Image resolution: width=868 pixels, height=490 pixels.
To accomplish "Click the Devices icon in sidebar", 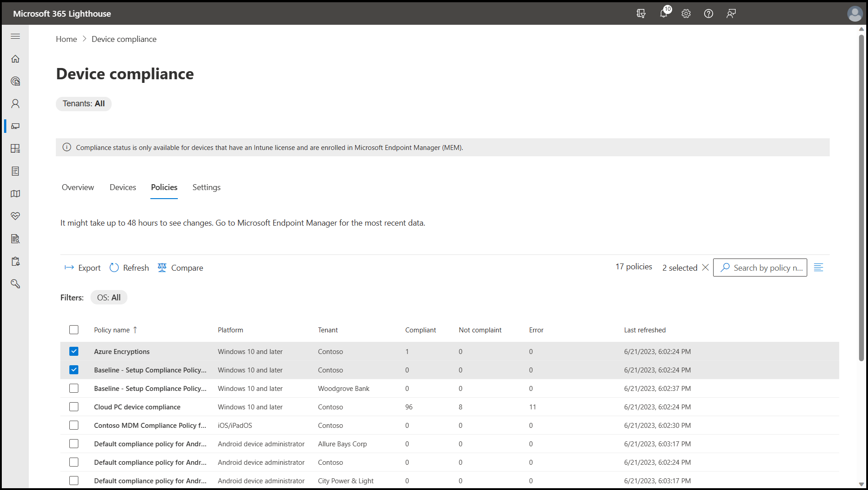I will tap(15, 126).
